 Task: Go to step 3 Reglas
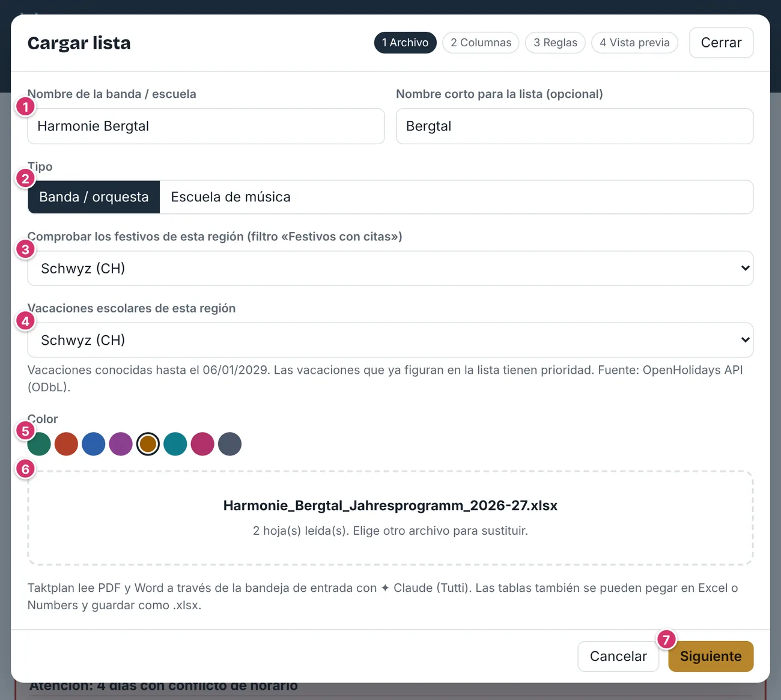tap(555, 43)
